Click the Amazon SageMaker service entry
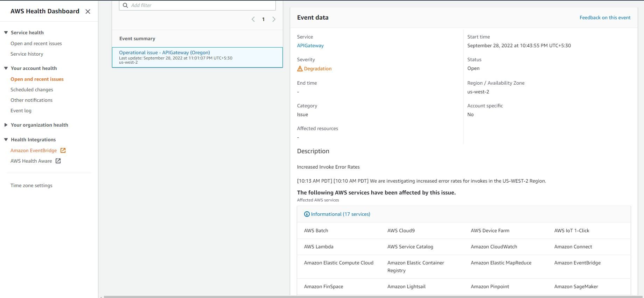Viewport: 644px width, 298px height. coord(576,286)
